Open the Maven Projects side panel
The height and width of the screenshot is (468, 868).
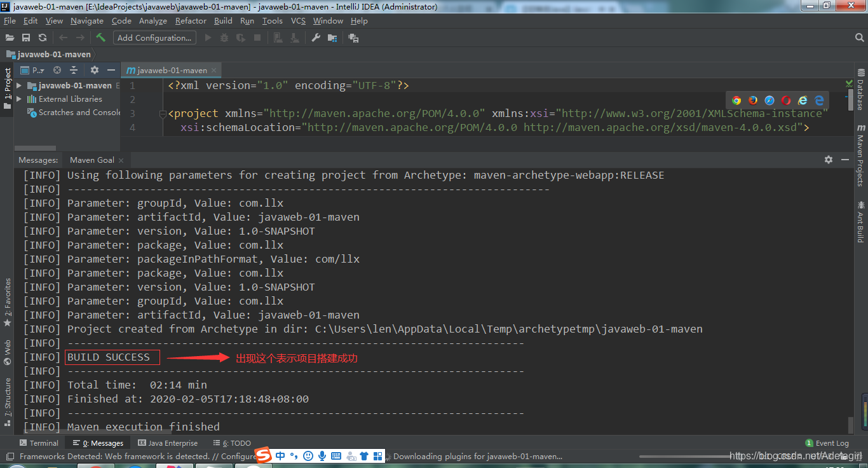point(860,154)
